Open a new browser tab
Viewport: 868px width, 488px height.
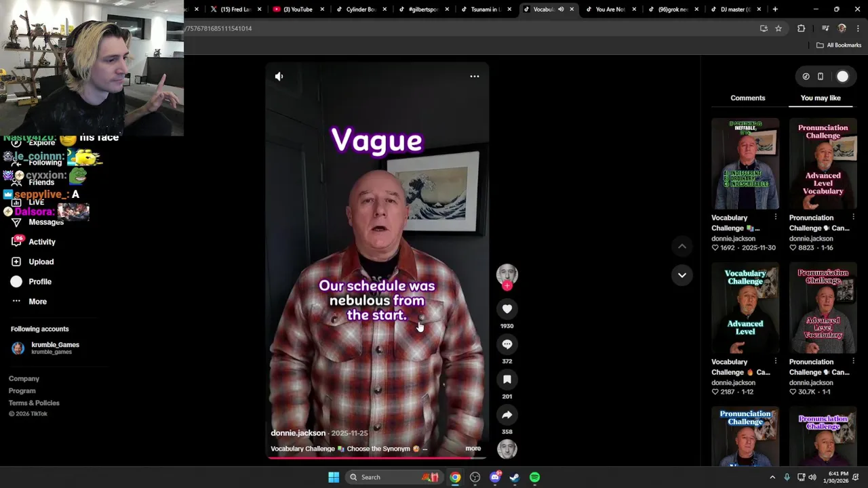[x=775, y=9]
